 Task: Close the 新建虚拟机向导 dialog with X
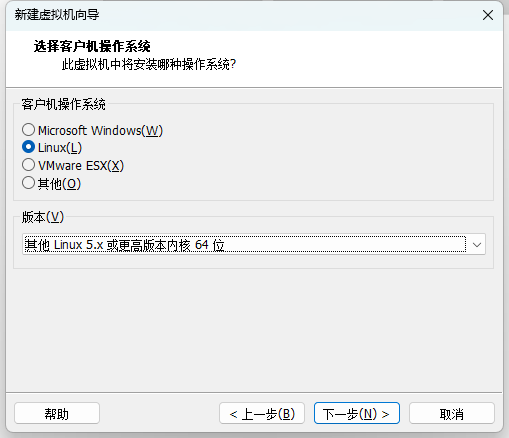[488, 15]
